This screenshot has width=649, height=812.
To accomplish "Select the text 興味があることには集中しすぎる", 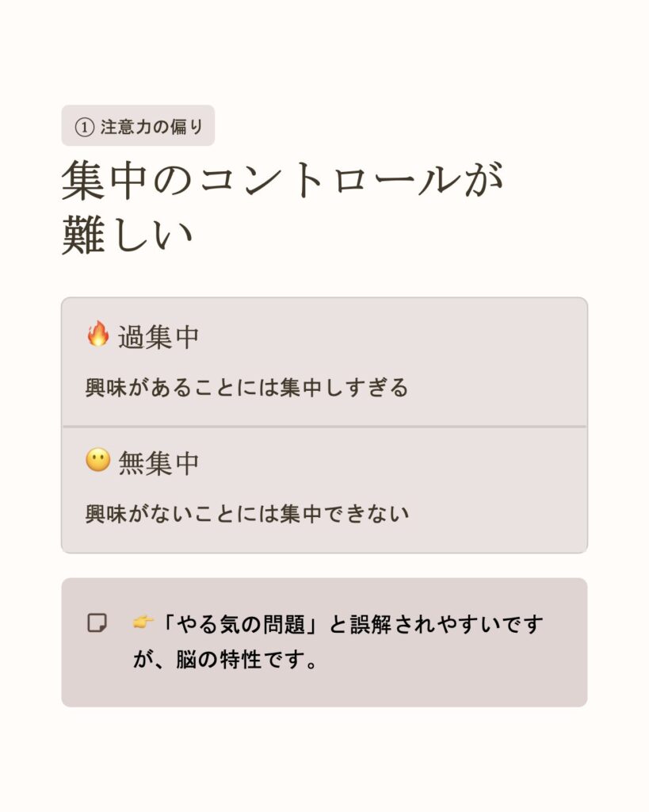I will 246,388.
